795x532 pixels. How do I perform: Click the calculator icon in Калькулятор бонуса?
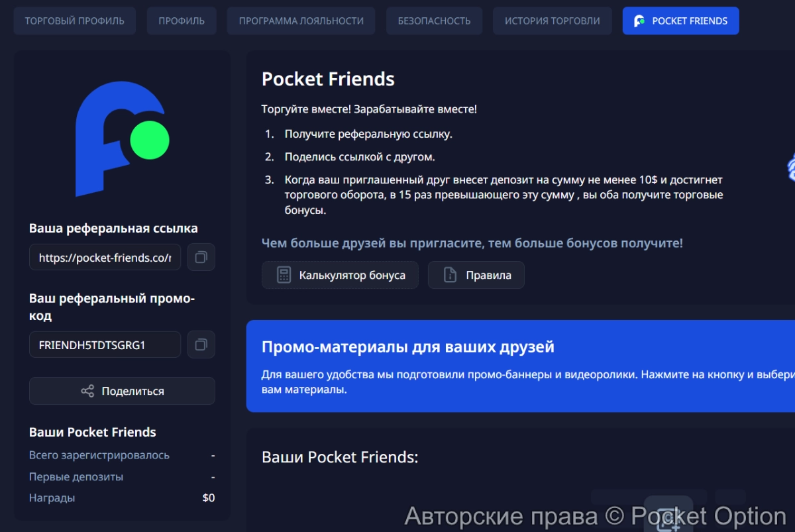pyautogui.click(x=284, y=275)
